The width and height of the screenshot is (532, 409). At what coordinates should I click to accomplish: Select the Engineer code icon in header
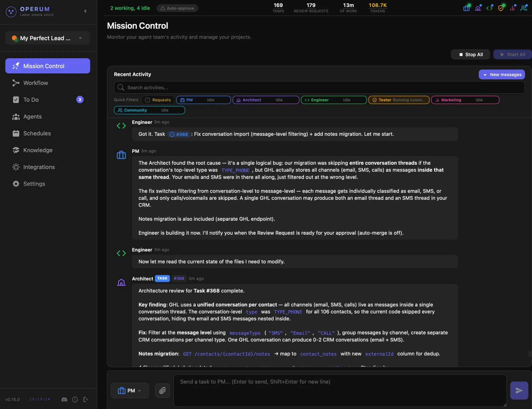click(x=489, y=8)
